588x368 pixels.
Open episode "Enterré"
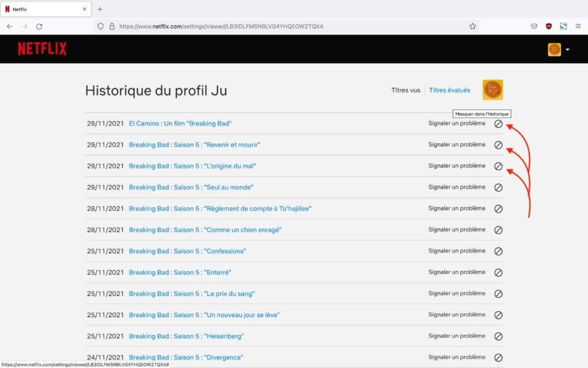pyautogui.click(x=180, y=273)
